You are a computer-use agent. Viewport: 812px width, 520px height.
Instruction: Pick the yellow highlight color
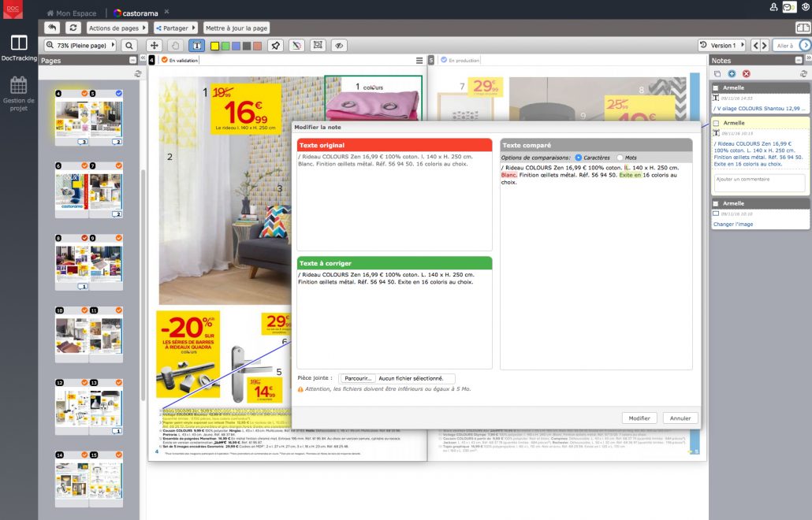(x=215, y=46)
